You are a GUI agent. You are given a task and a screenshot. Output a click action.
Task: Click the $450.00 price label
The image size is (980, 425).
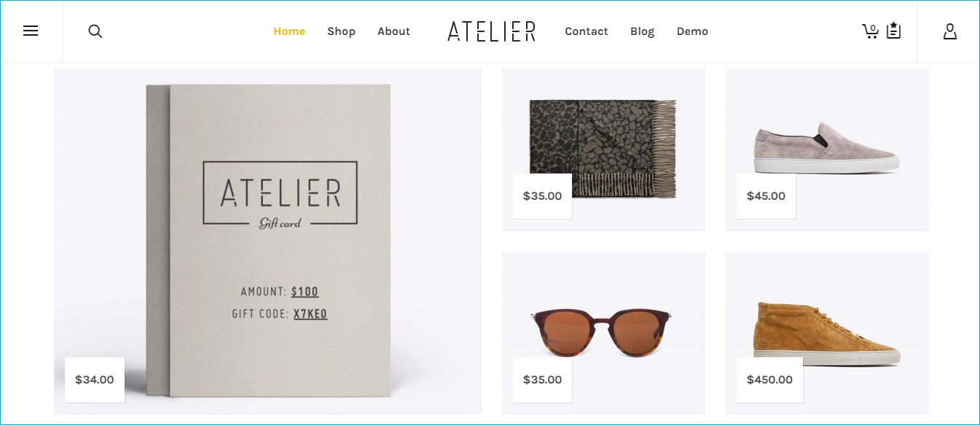pos(769,380)
